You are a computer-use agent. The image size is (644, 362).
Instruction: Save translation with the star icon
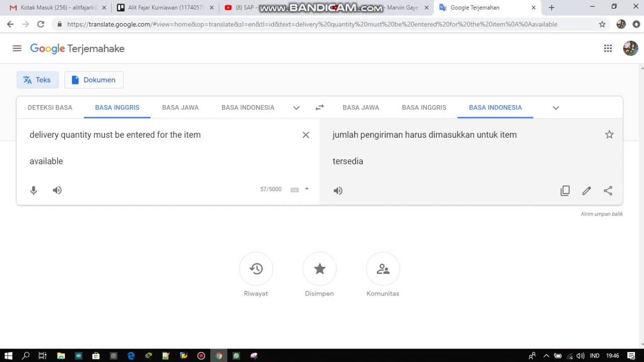coord(609,134)
